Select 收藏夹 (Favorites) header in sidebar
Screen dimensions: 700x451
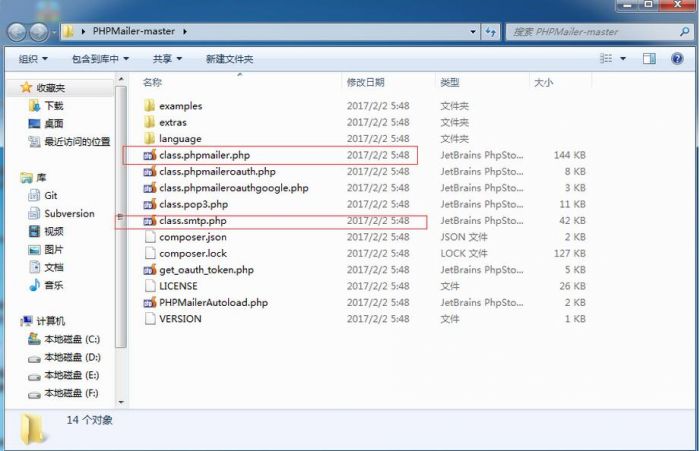click(x=43, y=88)
